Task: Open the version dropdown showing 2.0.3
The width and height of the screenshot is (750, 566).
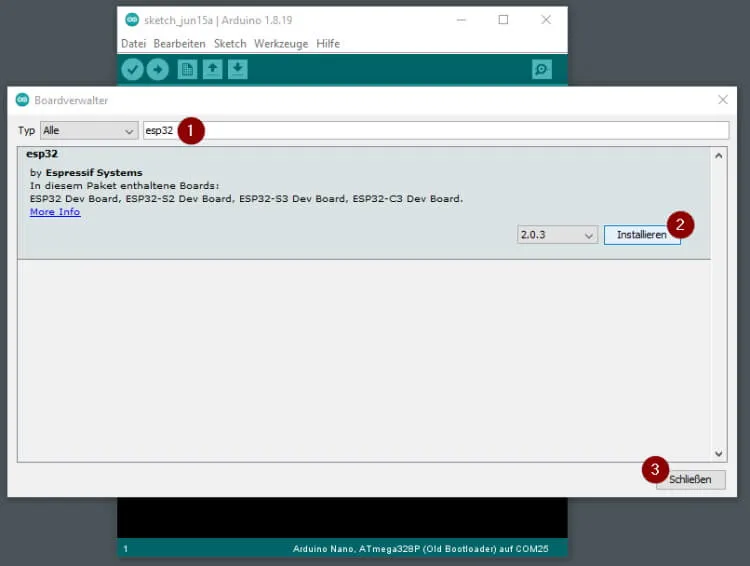Action: pos(557,235)
